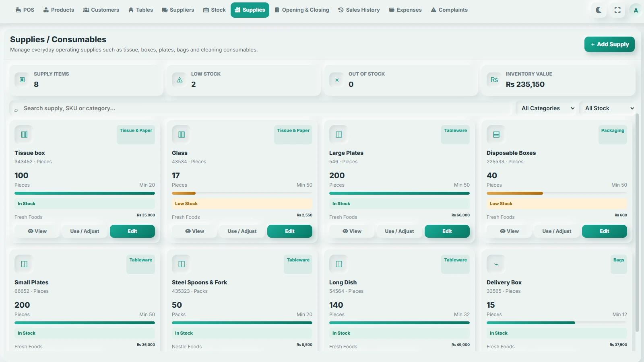Open Complaints tab
The width and height of the screenshot is (644, 362).
[449, 10]
